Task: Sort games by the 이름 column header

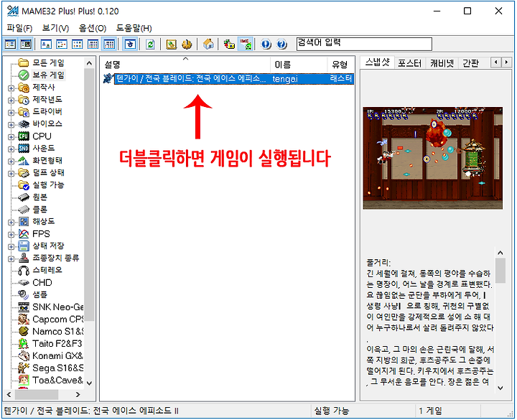Action: tap(299, 65)
